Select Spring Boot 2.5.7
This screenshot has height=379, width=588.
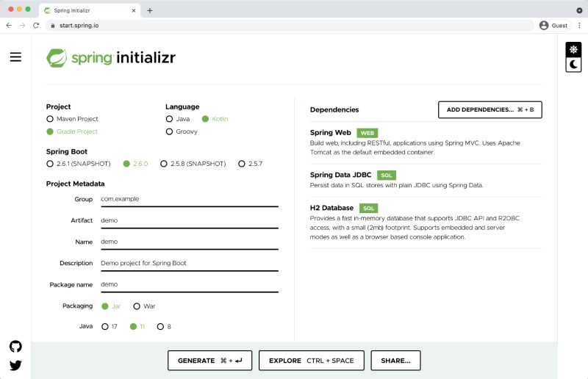pos(250,164)
